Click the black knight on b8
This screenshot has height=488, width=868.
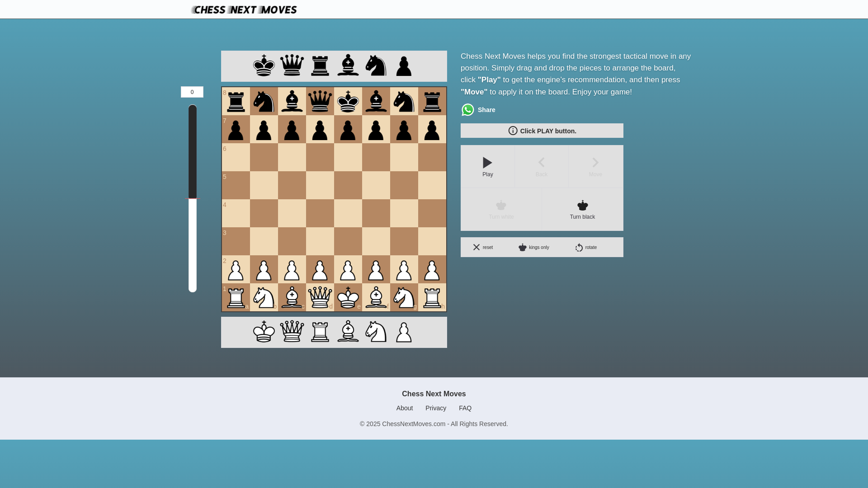(x=264, y=101)
